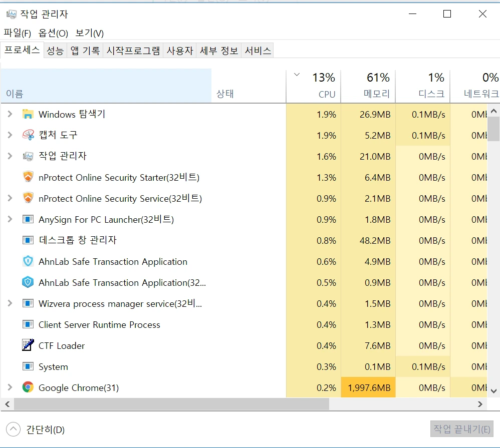This screenshot has width=500, height=448.
Task: Click the 26.9MB memory value
Action: [x=375, y=115]
